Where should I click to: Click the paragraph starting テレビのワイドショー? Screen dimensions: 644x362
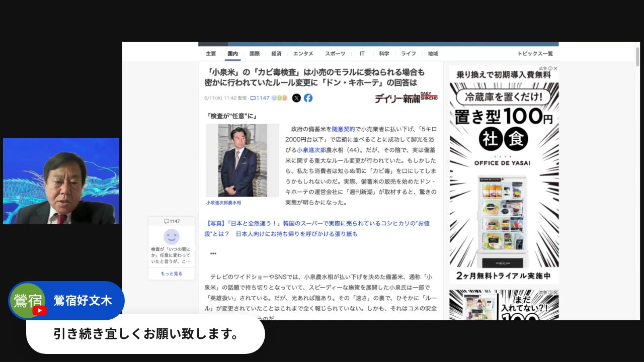click(320, 298)
